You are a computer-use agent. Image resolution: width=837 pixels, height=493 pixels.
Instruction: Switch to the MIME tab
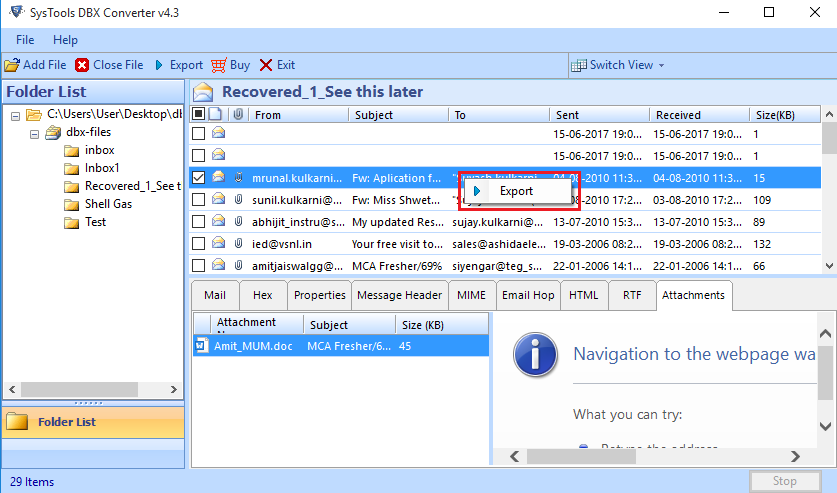click(x=471, y=296)
